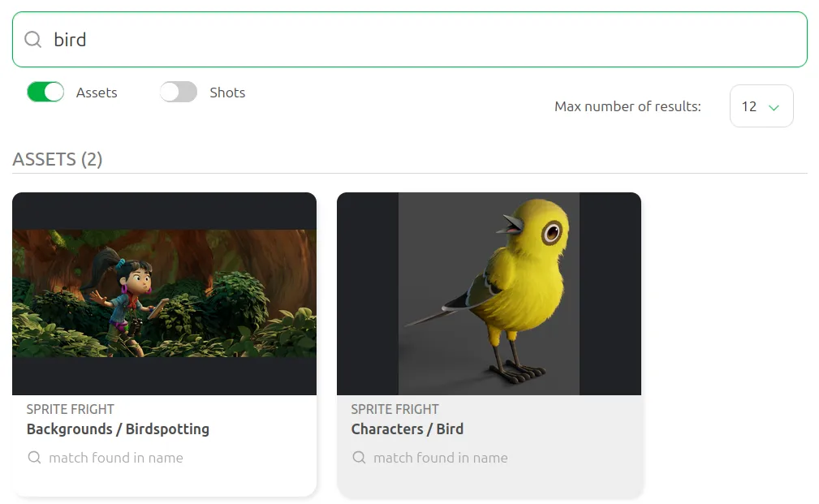This screenshot has height=504, width=819.
Task: Open the Backgrounds / Birdspotting asset link
Action: [118, 429]
